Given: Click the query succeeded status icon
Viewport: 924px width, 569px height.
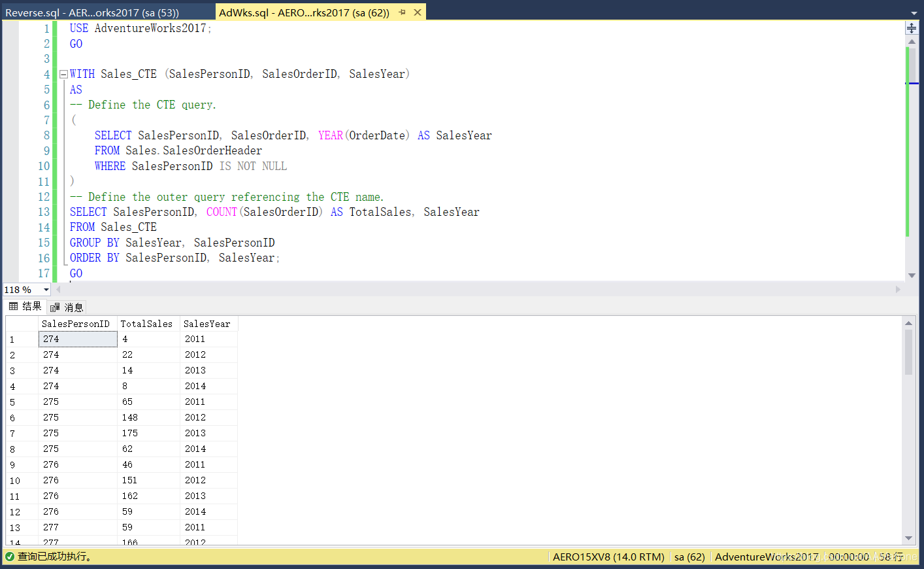Looking at the screenshot, I should point(10,557).
